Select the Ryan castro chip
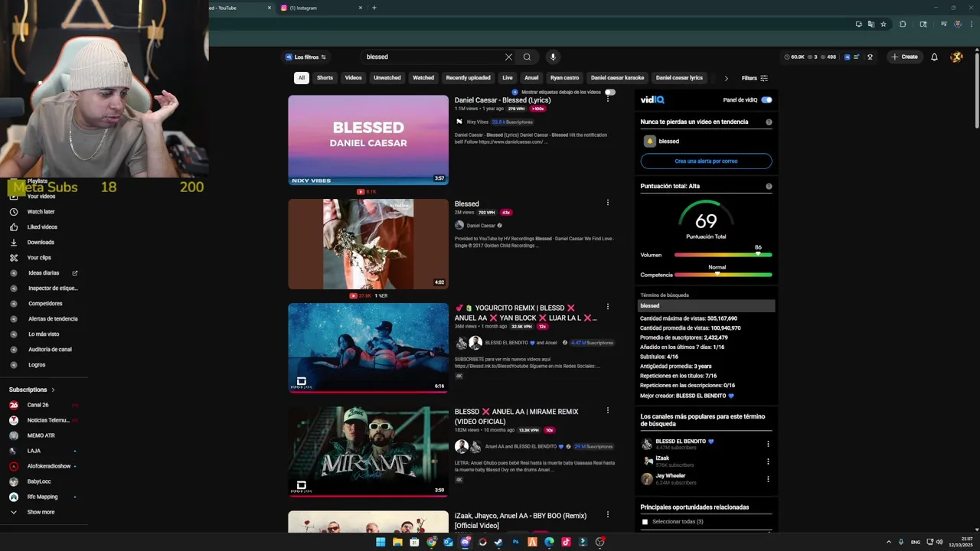 [565, 78]
